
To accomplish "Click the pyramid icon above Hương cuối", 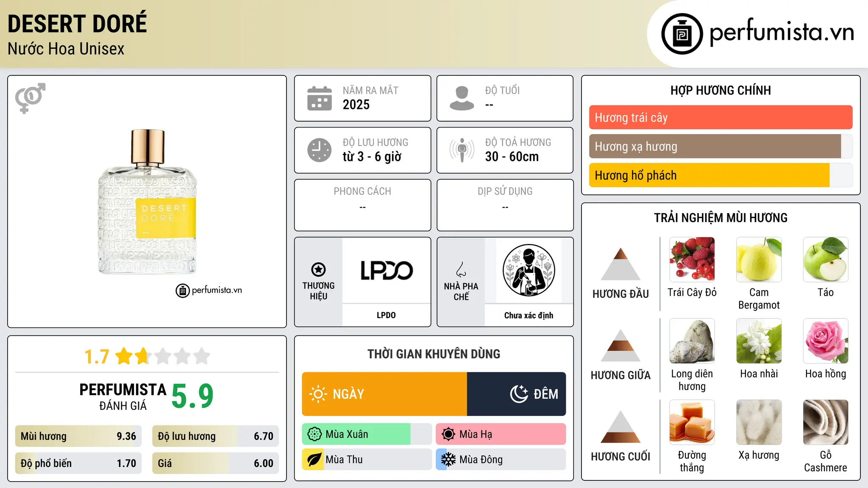I will pyautogui.click(x=621, y=427).
